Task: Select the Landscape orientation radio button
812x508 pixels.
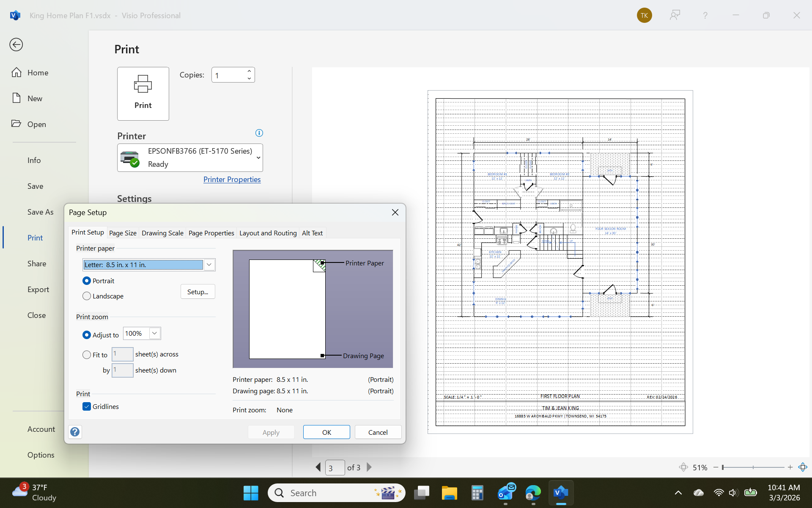Action: point(87,296)
